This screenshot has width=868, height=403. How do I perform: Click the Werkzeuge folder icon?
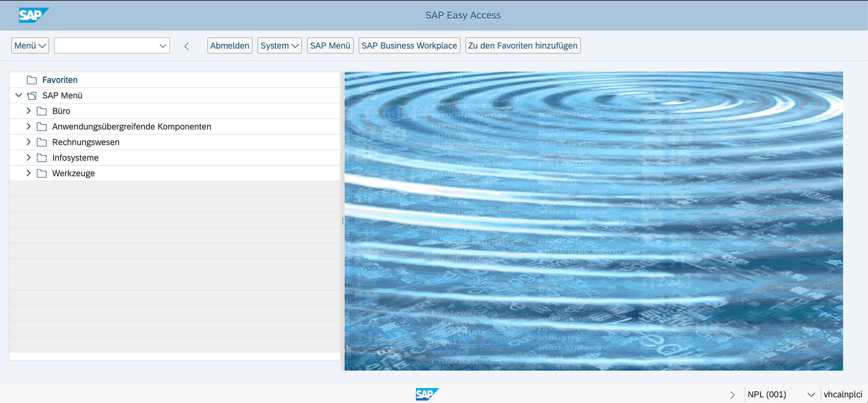click(x=42, y=173)
